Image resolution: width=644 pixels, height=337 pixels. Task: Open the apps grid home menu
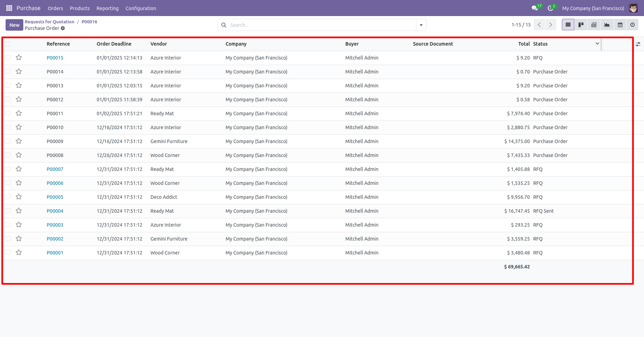coord(9,8)
